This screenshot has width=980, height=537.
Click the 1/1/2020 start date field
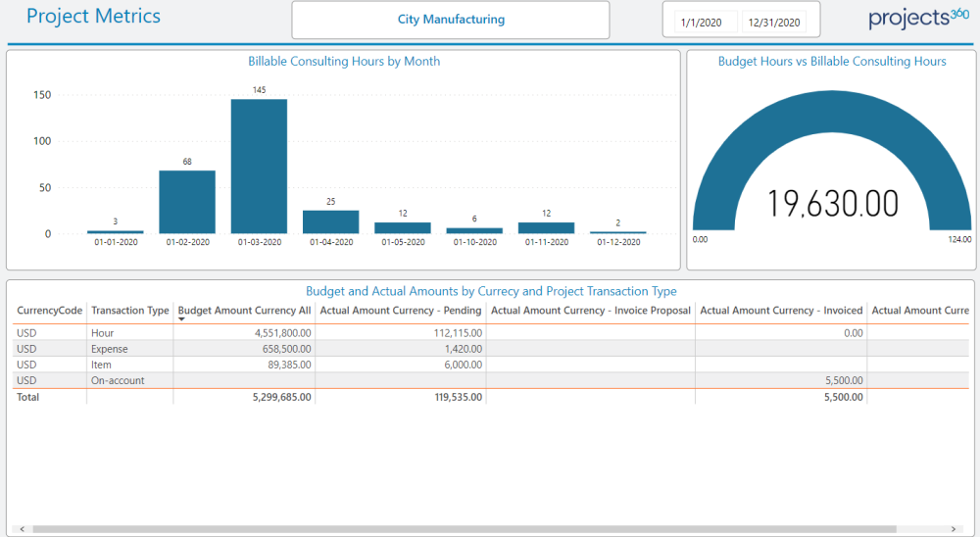pyautogui.click(x=704, y=22)
